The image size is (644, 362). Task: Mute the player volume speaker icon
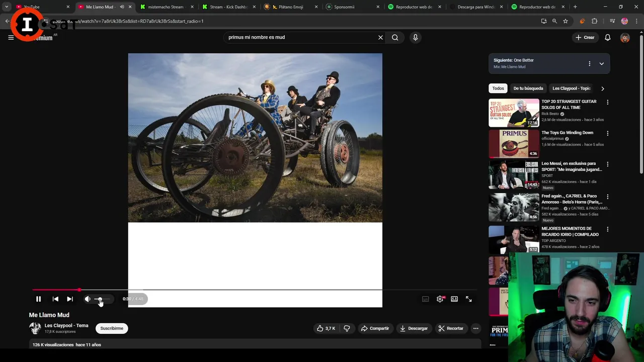88,299
